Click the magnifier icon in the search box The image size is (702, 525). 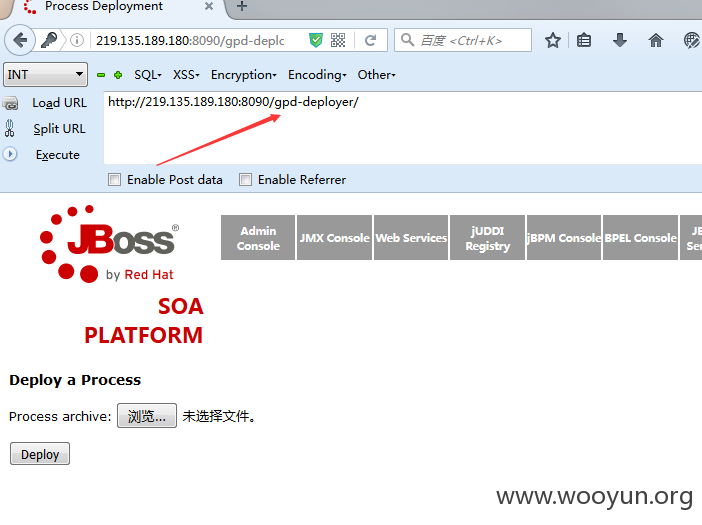407,40
